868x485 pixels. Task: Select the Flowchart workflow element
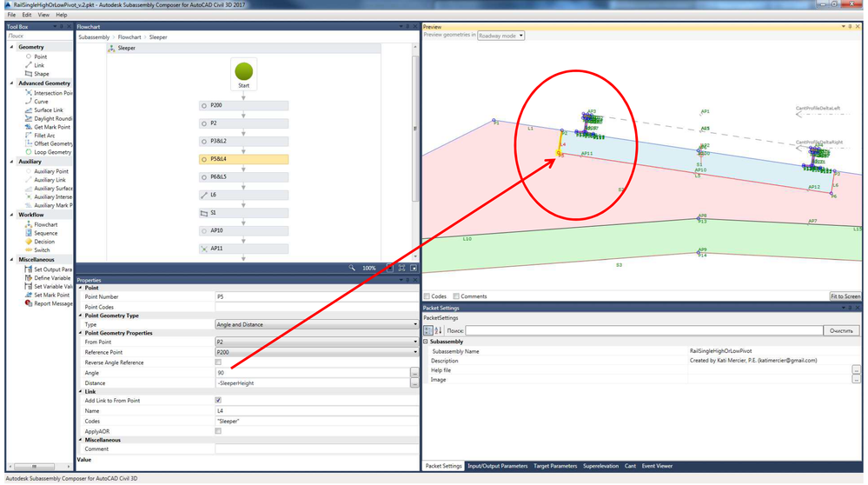[41, 225]
